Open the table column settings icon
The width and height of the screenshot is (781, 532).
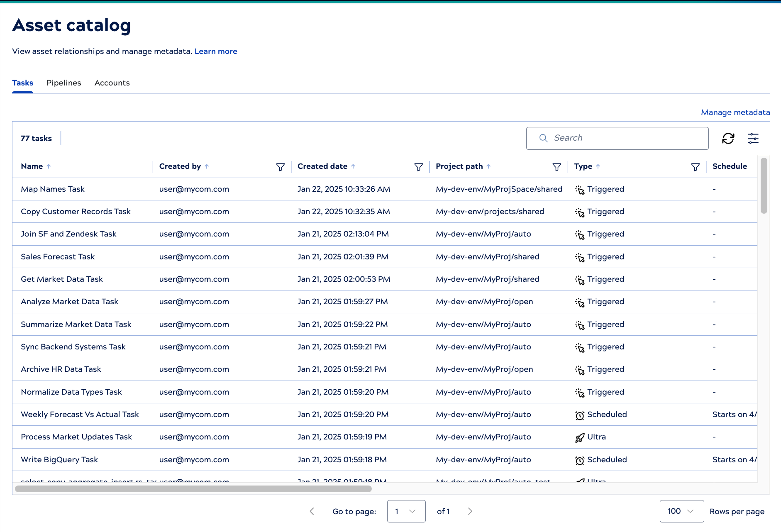[x=753, y=138]
